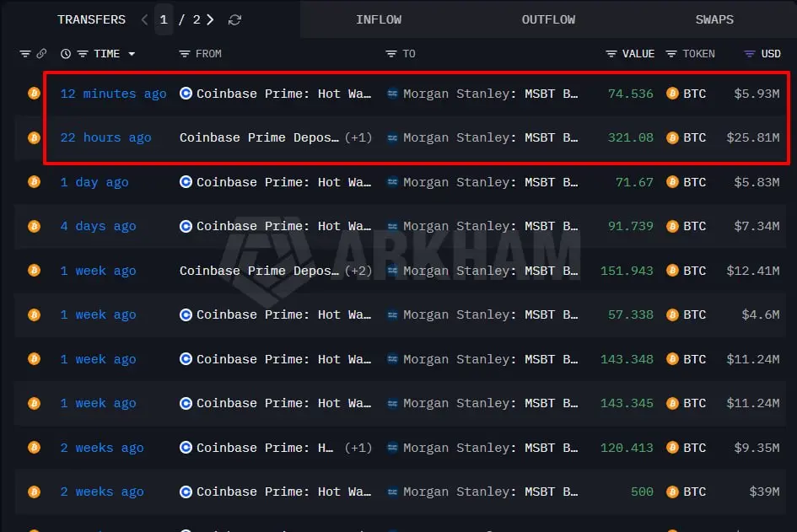This screenshot has height=532, width=797.
Task: Toggle the clock time format icon
Action: pos(66,54)
